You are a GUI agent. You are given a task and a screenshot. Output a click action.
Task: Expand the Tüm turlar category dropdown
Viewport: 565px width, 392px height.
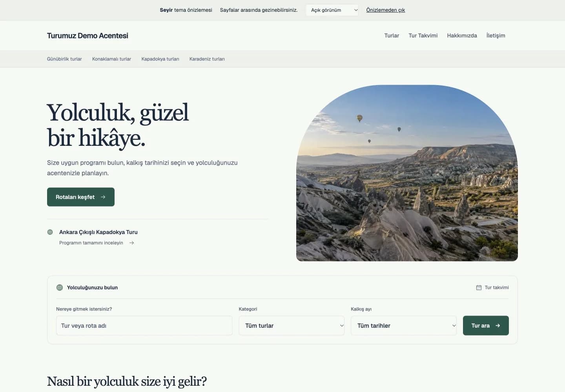point(292,325)
